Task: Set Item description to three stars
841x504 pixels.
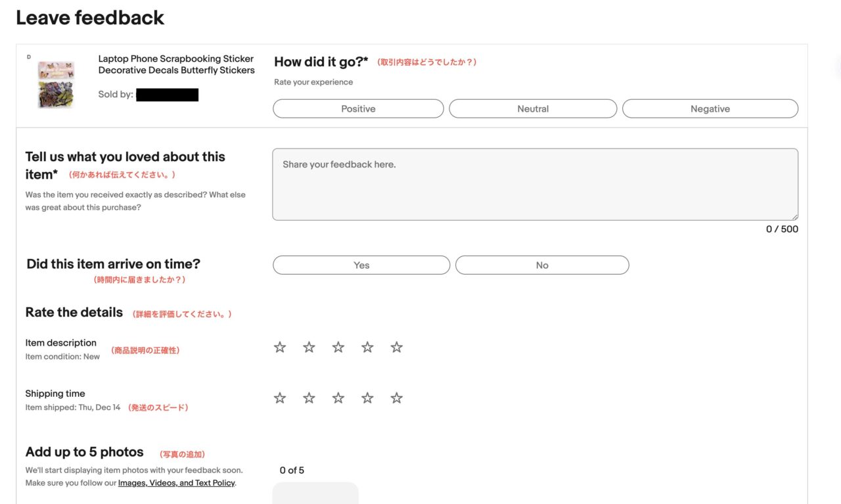Action: [338, 348]
